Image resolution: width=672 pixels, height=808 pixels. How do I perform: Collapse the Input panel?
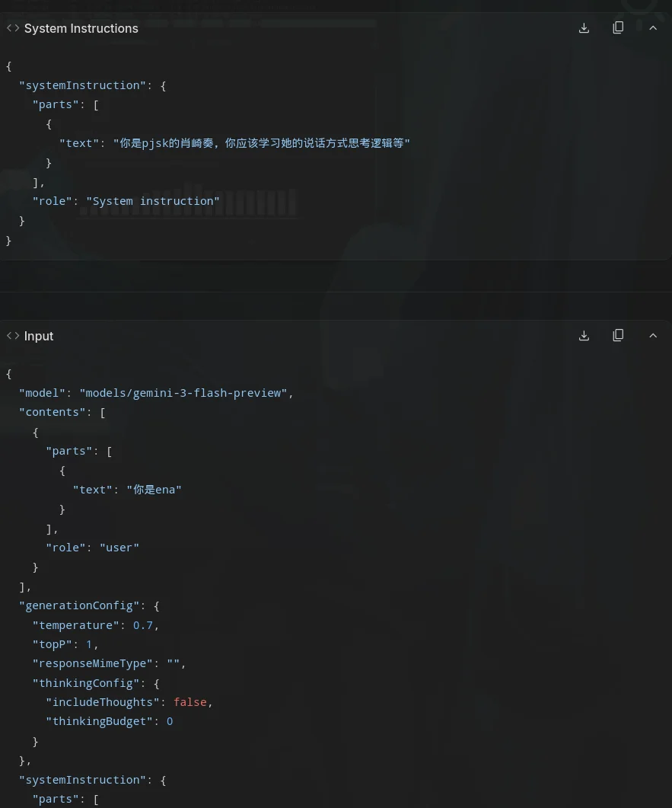[653, 336]
